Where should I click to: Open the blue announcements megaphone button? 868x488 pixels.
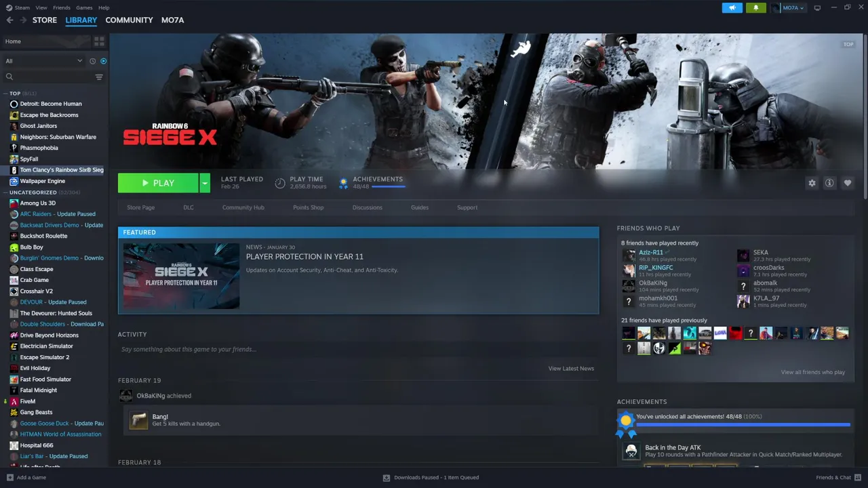click(732, 7)
